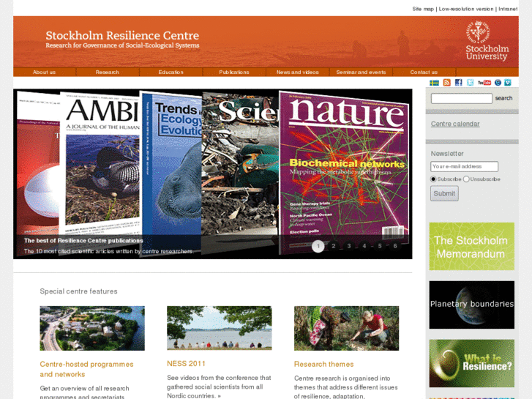Go to carousel slide 1
Screen dimensions: 532x399
coord(318,246)
